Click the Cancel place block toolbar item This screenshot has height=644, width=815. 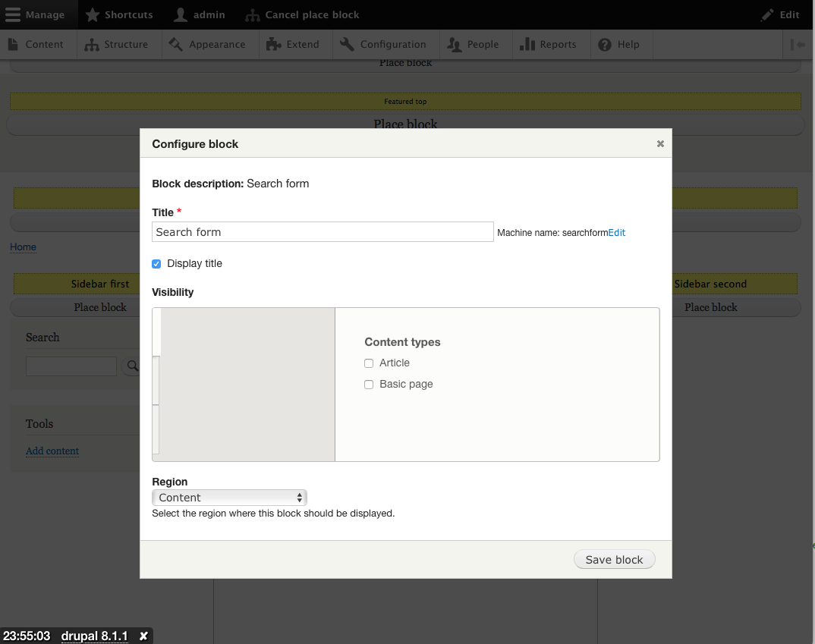tap(302, 14)
